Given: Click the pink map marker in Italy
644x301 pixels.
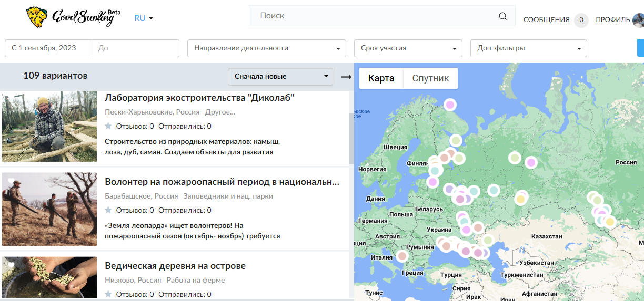Looking at the screenshot, I should click(x=402, y=256).
